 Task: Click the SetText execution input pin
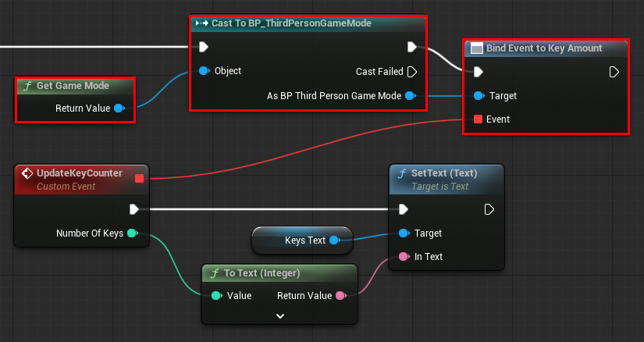point(403,209)
